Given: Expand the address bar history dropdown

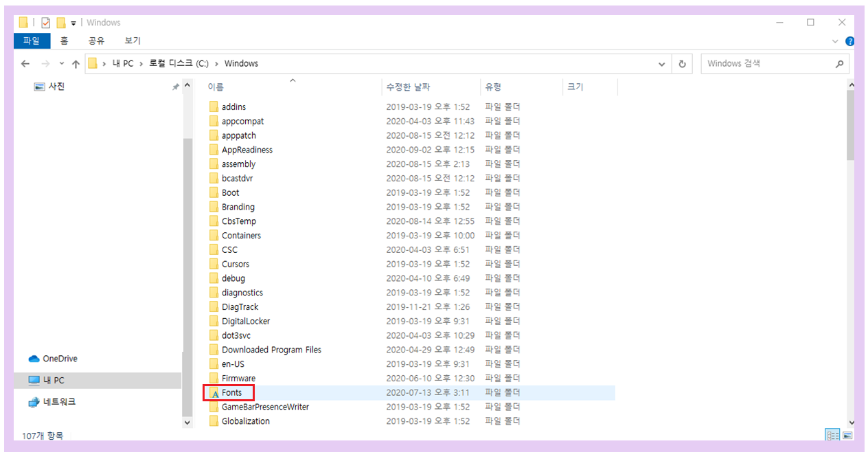Looking at the screenshot, I should (x=662, y=64).
